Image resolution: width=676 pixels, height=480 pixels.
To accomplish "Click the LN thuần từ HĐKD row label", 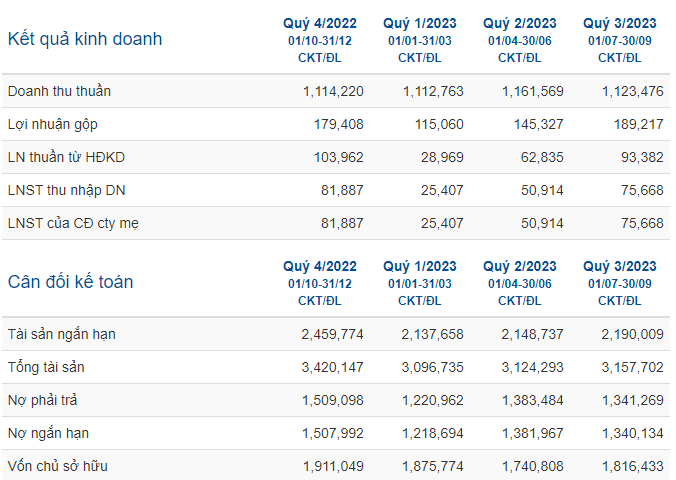I will (66, 157).
